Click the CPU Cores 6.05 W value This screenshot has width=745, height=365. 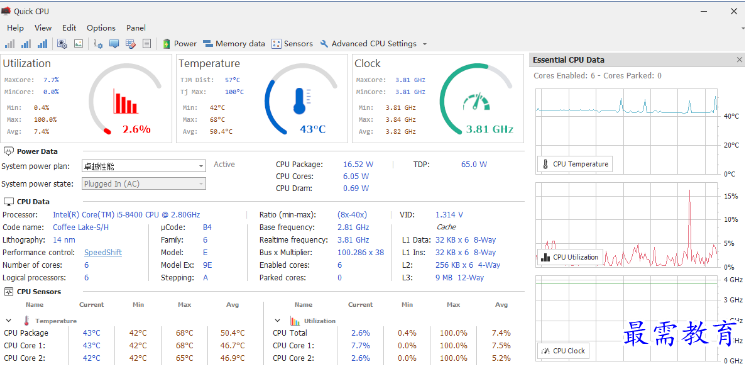[356, 176]
